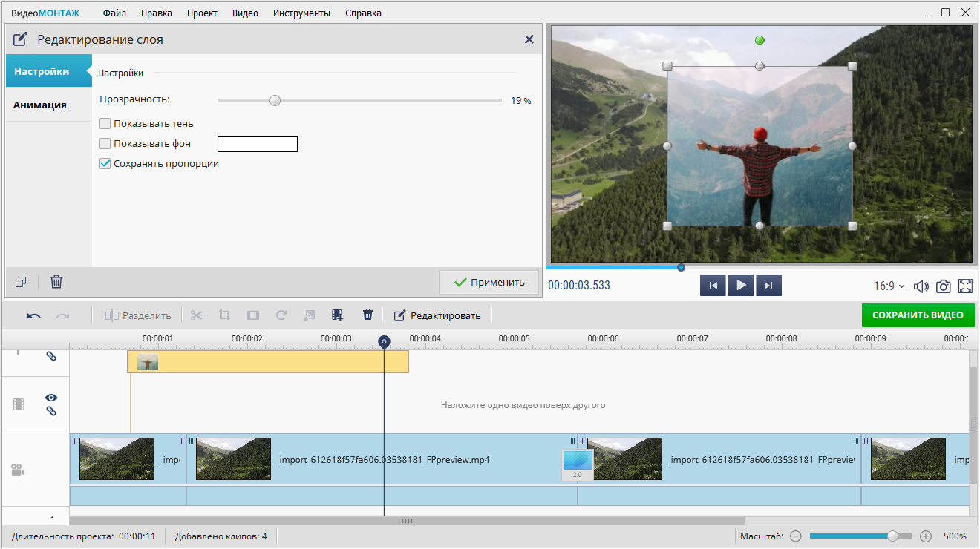This screenshot has width=980, height=549.
Task: Take a snapshot with the camera icon
Action: tap(943, 286)
